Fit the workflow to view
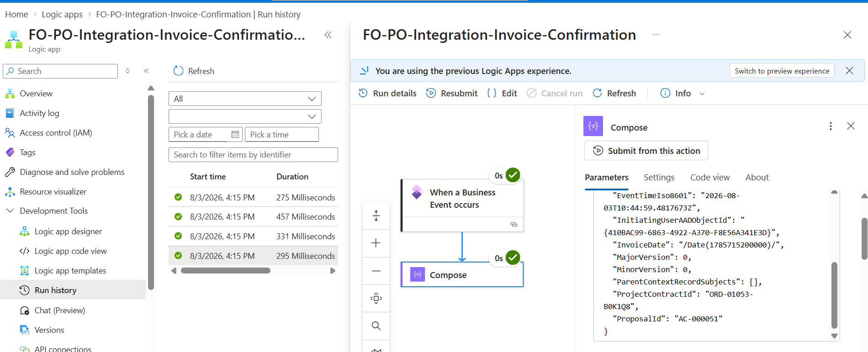 click(376, 298)
